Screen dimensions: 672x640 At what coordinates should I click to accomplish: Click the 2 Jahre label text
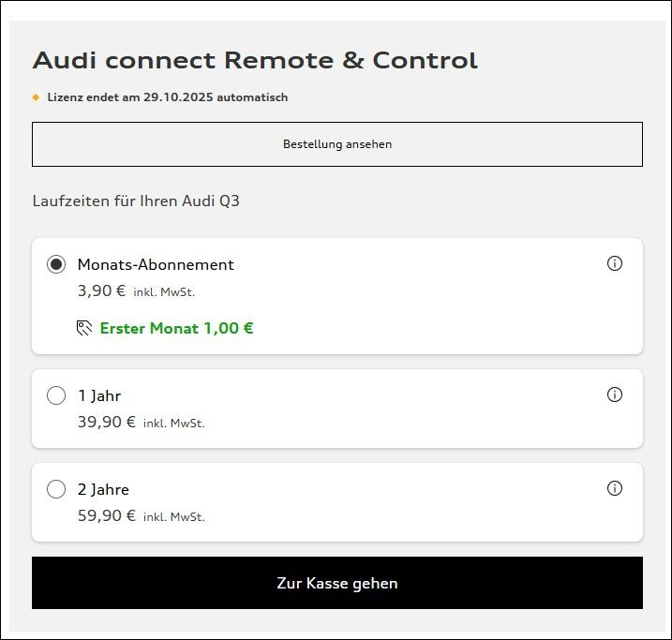click(x=103, y=489)
